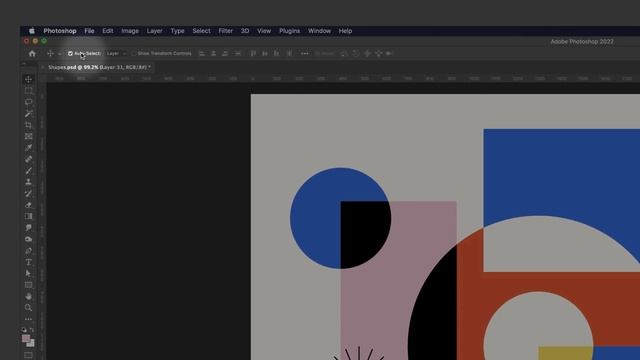
Task: Select the Lasso tool
Action: tap(28, 102)
